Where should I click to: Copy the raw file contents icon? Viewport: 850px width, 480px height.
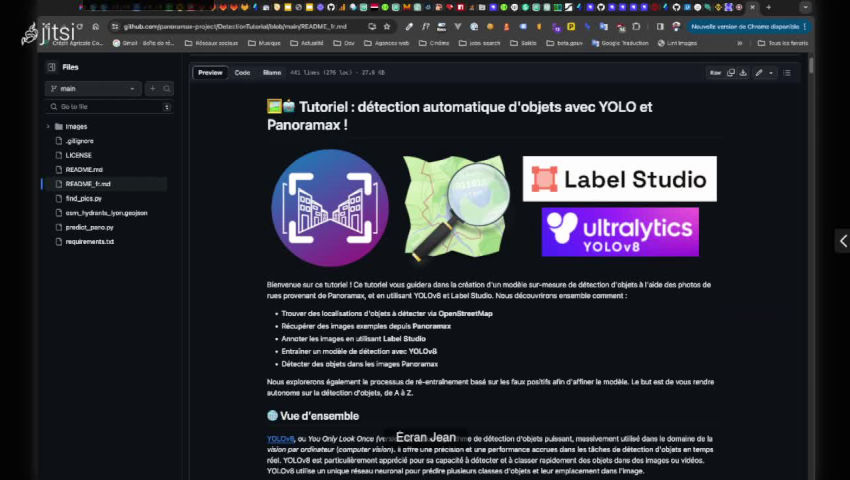pos(731,73)
